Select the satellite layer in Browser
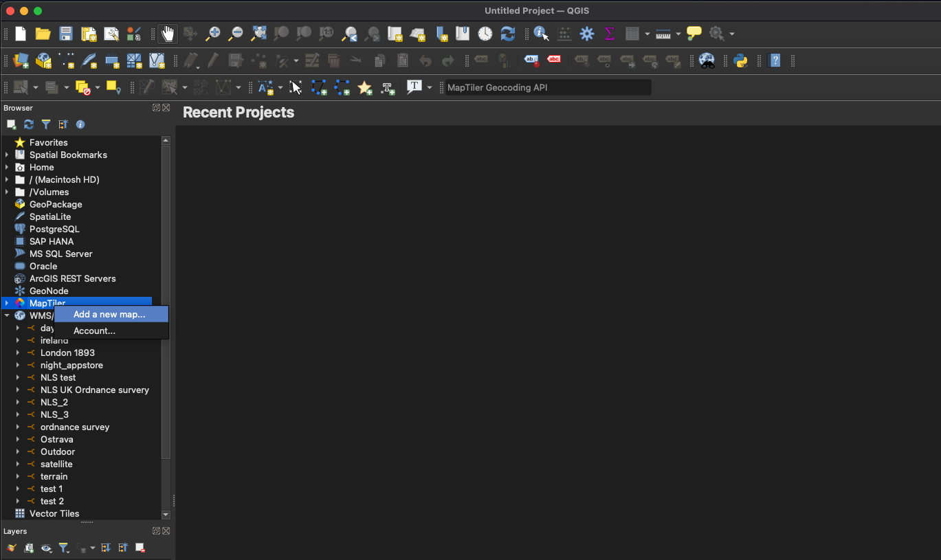The height and width of the screenshot is (560, 941). tap(56, 464)
